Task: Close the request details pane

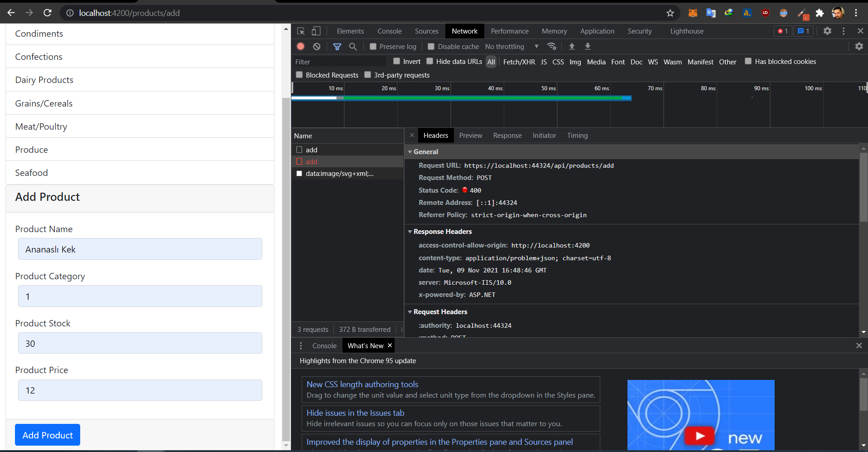Action: pyautogui.click(x=412, y=135)
